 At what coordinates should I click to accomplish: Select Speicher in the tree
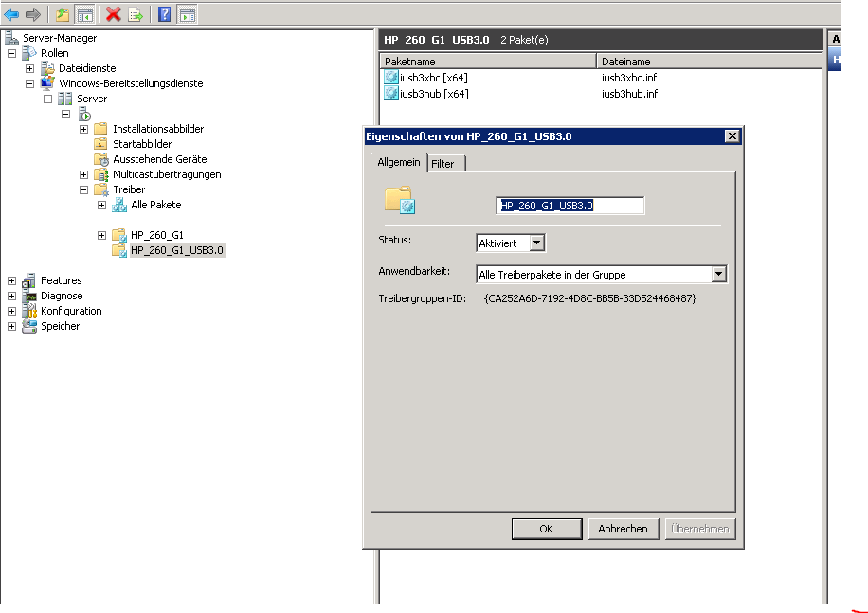[x=60, y=326]
